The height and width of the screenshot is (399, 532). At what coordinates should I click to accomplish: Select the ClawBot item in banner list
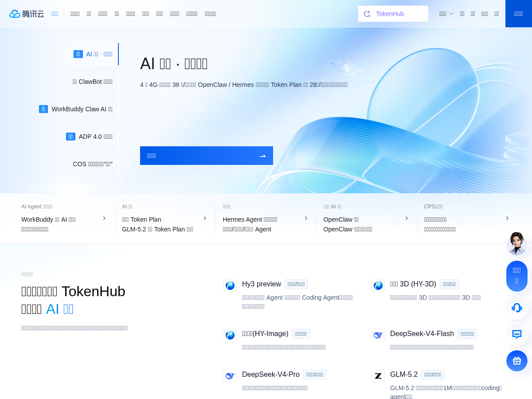point(92,82)
